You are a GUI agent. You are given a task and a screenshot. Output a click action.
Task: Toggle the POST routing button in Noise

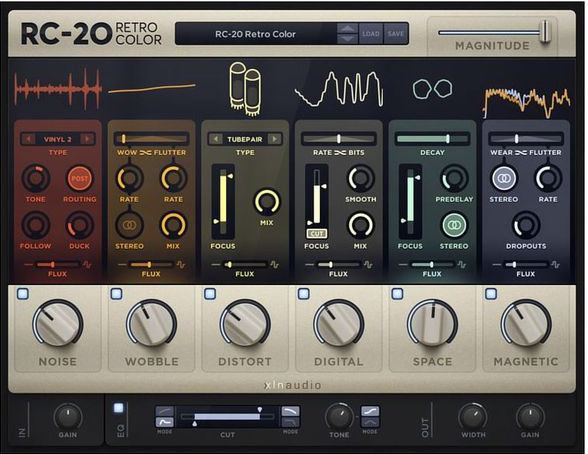(x=80, y=178)
